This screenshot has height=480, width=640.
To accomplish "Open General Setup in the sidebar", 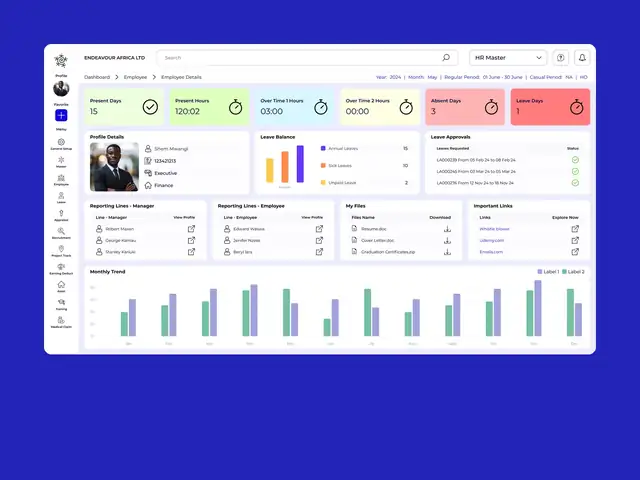I will pos(61,144).
